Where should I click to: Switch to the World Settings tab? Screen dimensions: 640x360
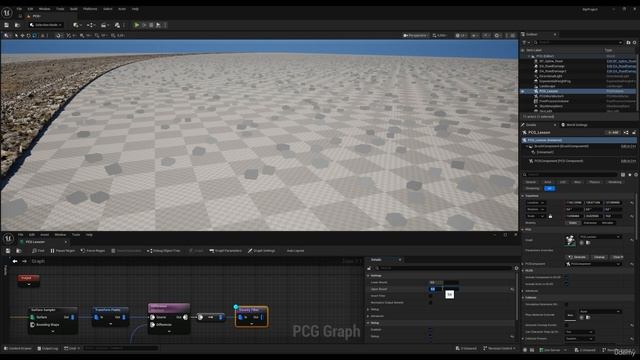[574, 125]
